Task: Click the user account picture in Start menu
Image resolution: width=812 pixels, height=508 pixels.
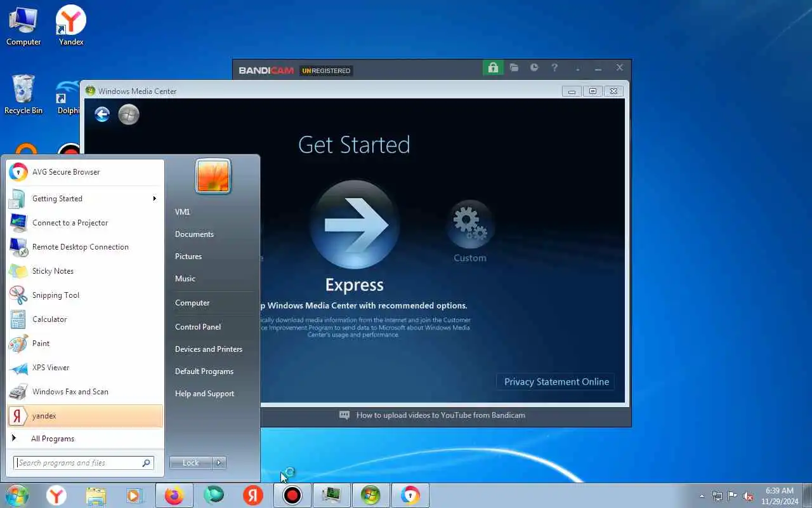Action: pyautogui.click(x=213, y=176)
